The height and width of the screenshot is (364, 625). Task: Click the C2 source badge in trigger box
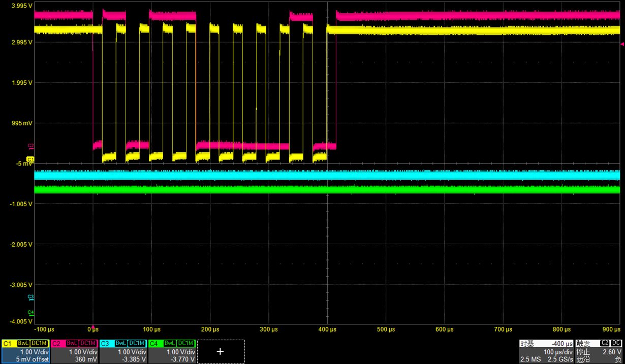click(x=606, y=344)
